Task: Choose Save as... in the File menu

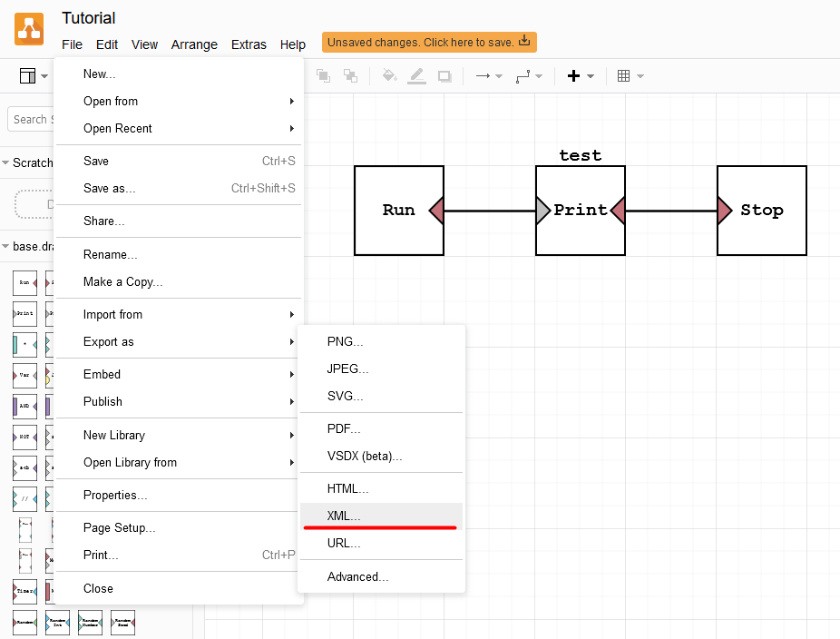Action: pos(109,188)
